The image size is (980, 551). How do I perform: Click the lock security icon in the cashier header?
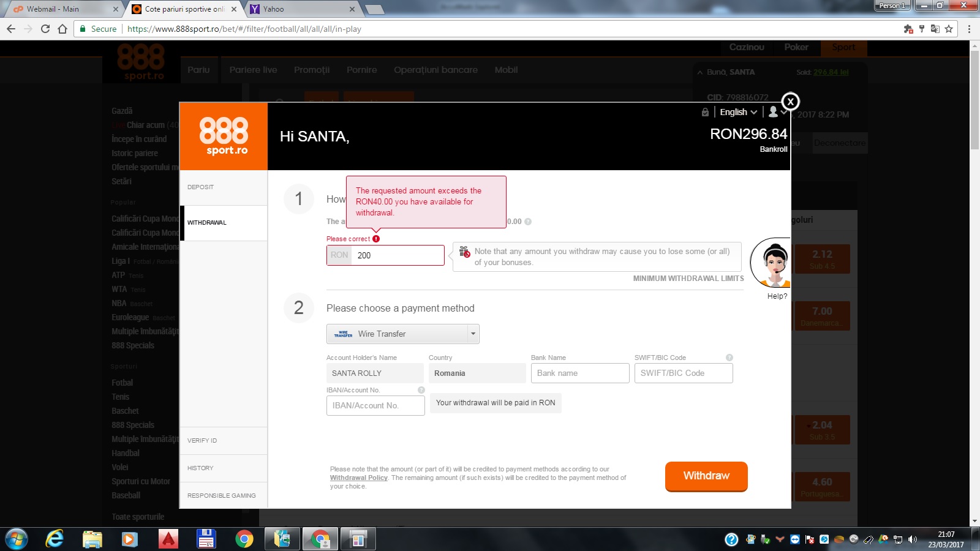coord(705,112)
